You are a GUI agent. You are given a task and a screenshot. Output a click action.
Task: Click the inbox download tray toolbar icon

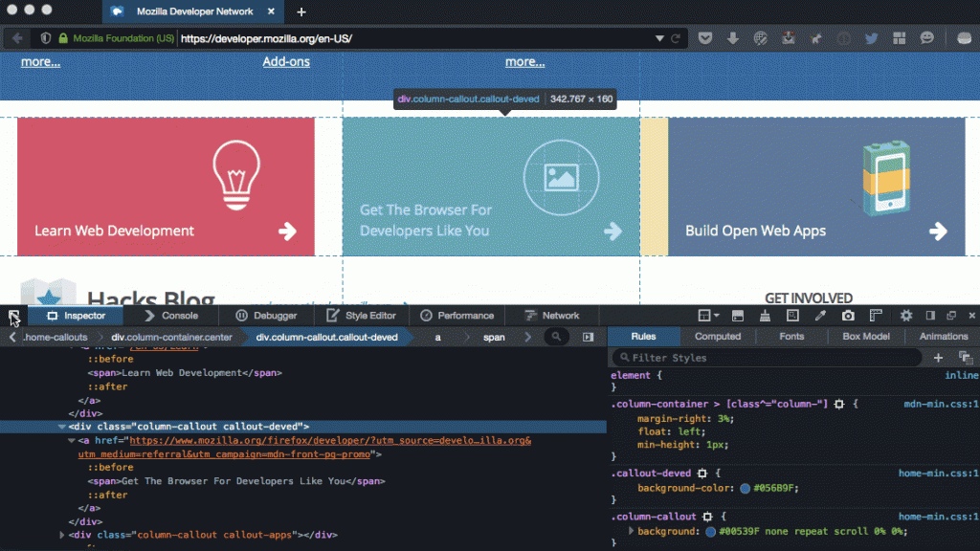point(789,38)
